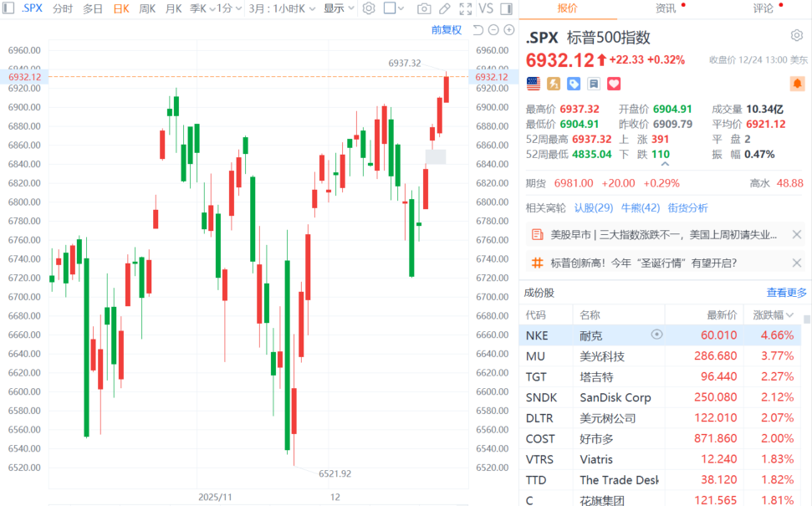
Task: Open the 美股早市 news headline
Action: (x=663, y=235)
